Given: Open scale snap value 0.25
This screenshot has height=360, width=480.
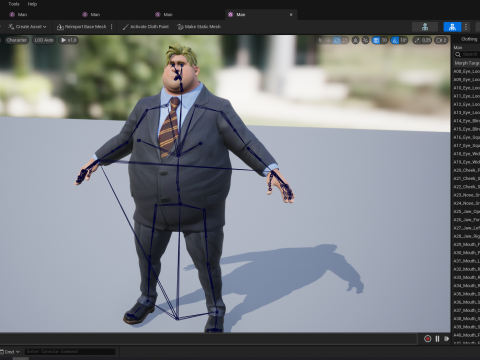Looking at the screenshot, I should (x=426, y=40).
